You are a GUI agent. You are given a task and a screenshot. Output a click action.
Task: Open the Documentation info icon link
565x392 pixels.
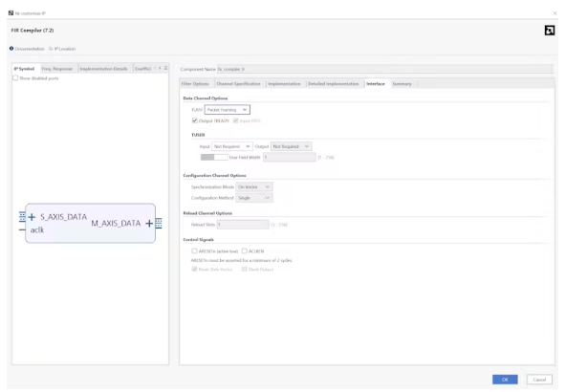point(11,48)
